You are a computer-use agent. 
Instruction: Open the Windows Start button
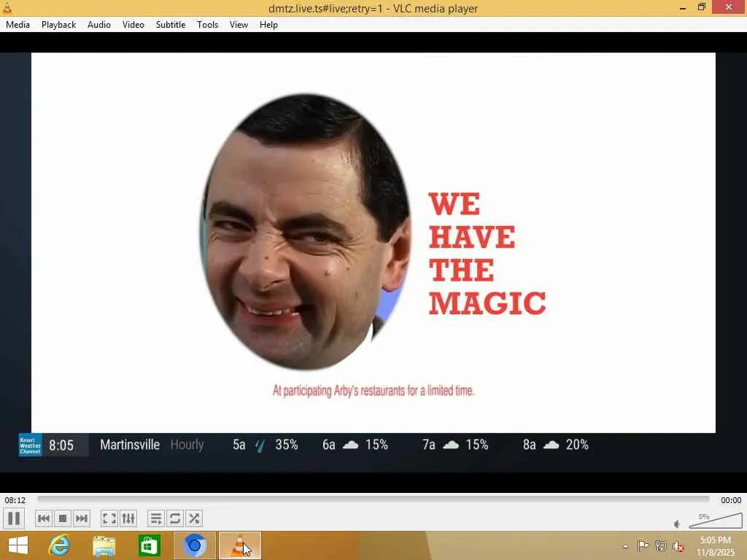coord(18,545)
